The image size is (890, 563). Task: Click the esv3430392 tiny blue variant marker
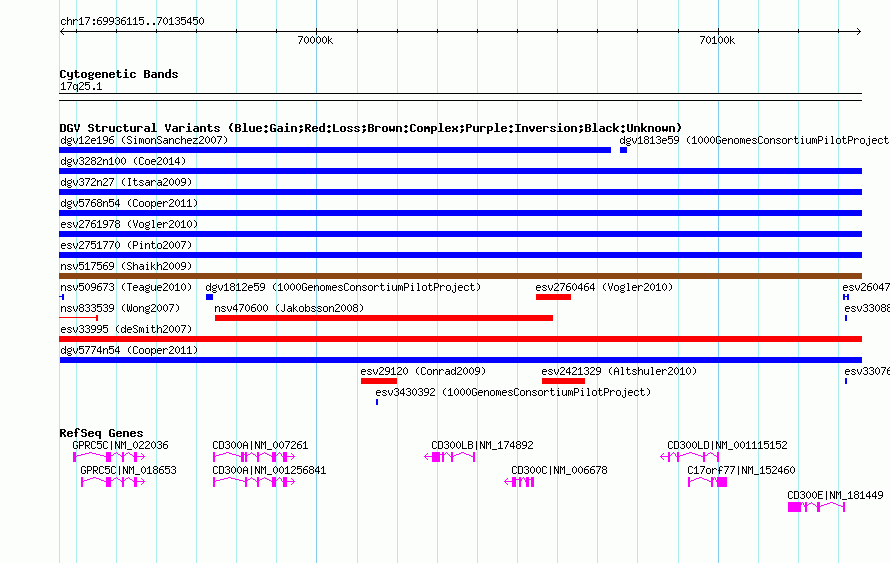click(377, 402)
